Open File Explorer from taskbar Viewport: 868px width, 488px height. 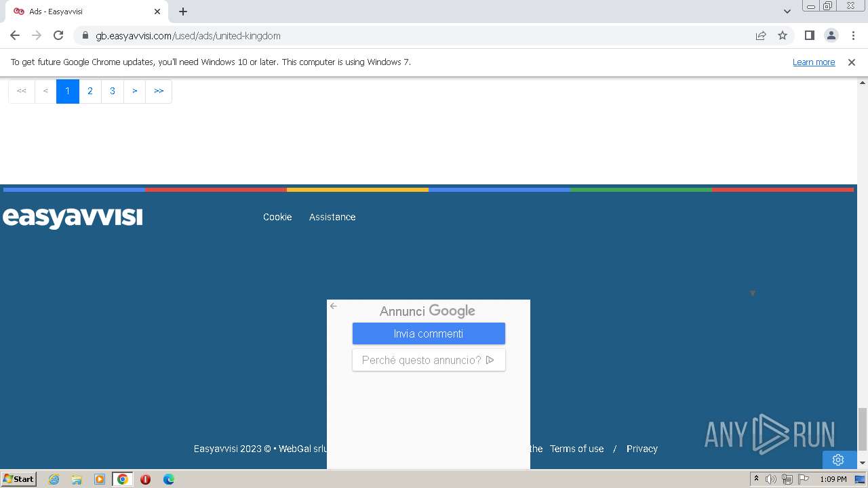pos(77,479)
